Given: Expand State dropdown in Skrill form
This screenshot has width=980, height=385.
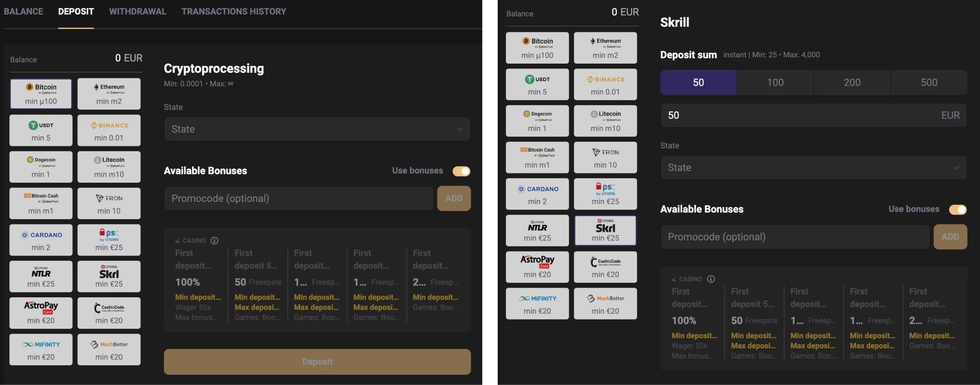Looking at the screenshot, I should [813, 168].
